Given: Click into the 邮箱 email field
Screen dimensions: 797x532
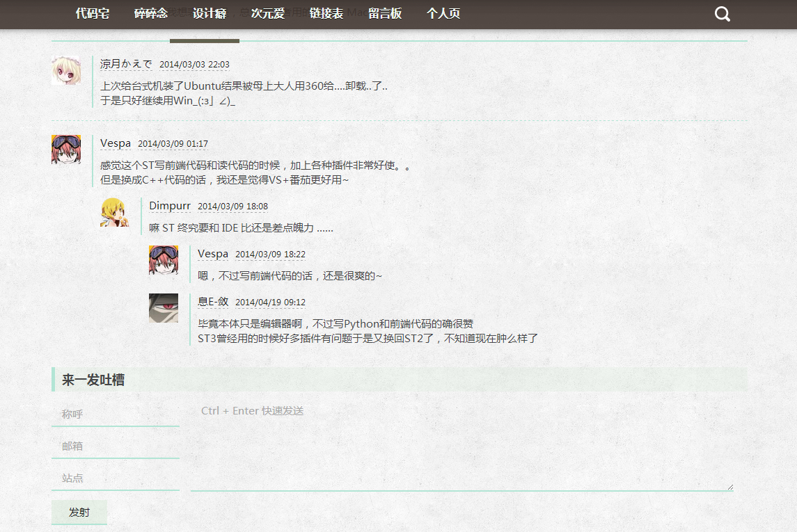Looking at the screenshot, I should coord(115,446).
